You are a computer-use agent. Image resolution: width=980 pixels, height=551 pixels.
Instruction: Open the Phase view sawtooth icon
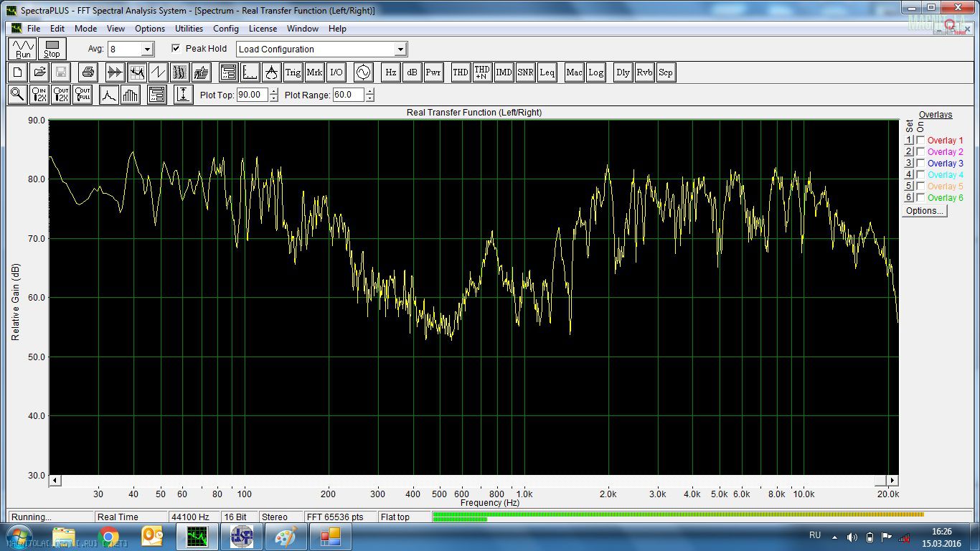158,72
